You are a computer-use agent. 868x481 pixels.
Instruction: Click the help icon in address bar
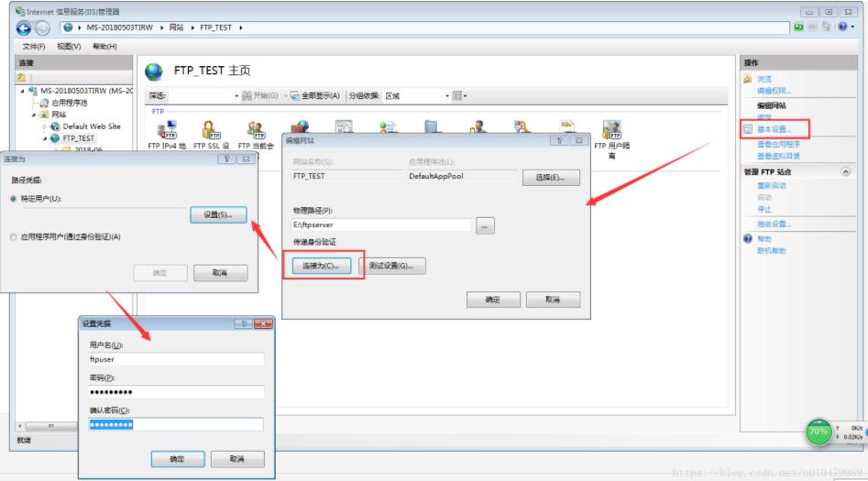coord(842,27)
